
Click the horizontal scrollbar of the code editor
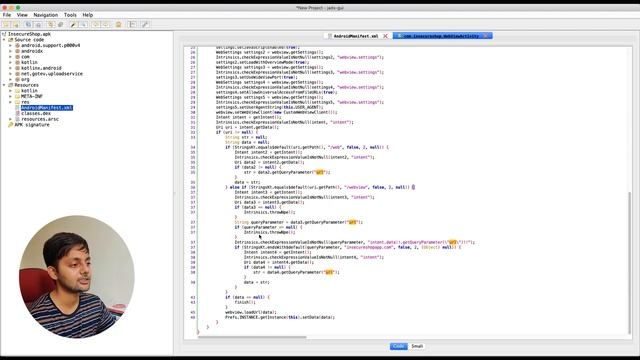252,338
